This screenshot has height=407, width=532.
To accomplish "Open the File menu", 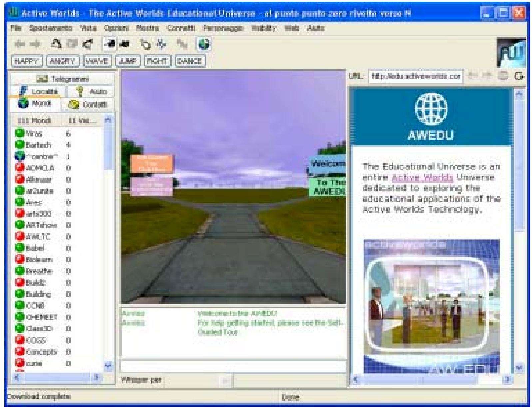I will [x=16, y=28].
